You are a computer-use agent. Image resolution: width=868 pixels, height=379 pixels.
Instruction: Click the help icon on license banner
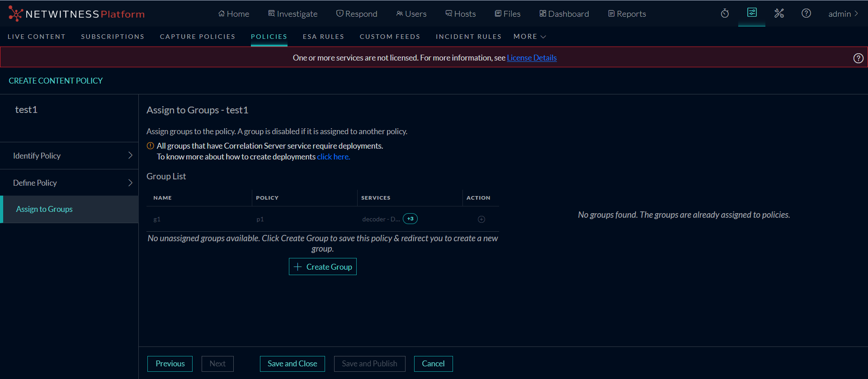click(x=858, y=58)
